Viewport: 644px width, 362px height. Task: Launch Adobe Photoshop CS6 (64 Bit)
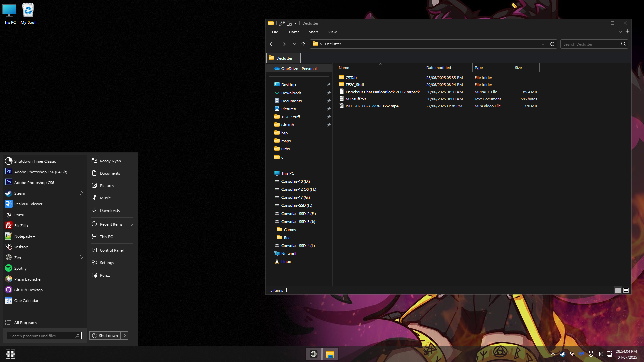[x=45, y=172]
